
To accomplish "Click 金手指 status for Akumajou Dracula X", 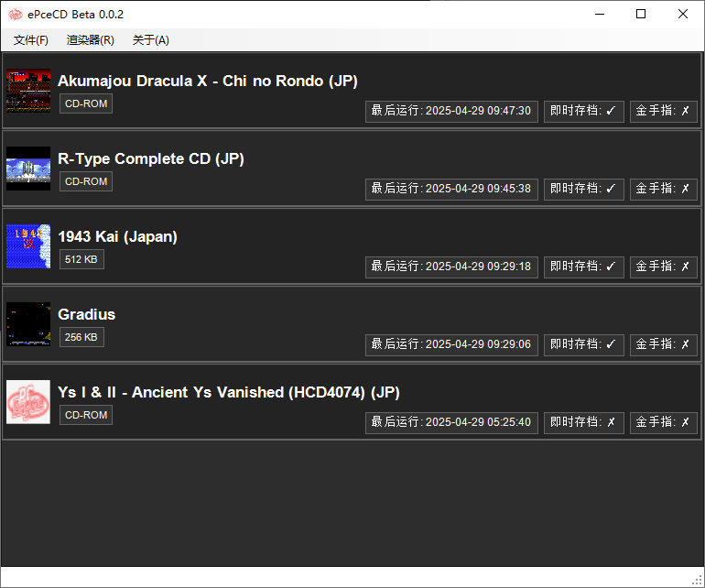I will click(x=663, y=111).
